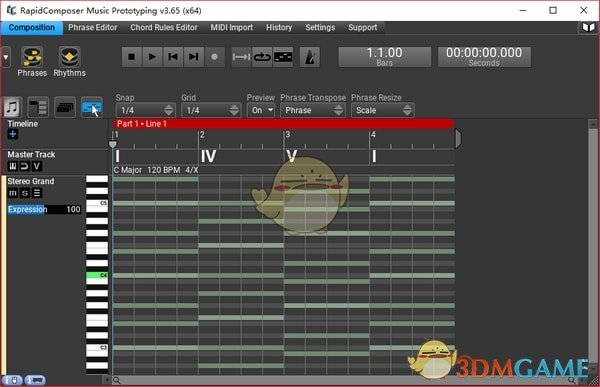Click the Master Track curved arrow icon
Image resolution: width=600 pixels, height=387 pixels.
[x=24, y=166]
